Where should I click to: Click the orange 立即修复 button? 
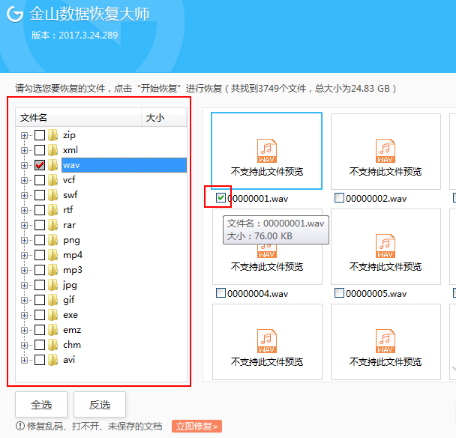(x=197, y=426)
